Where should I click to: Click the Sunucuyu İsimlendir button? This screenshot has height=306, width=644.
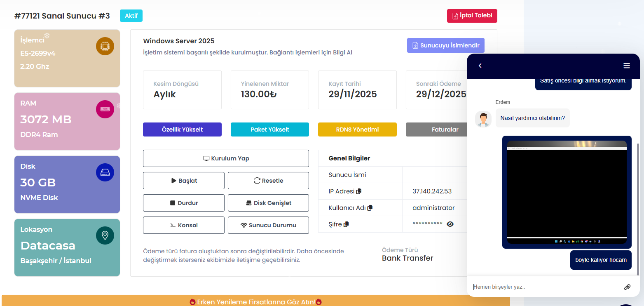446,45
